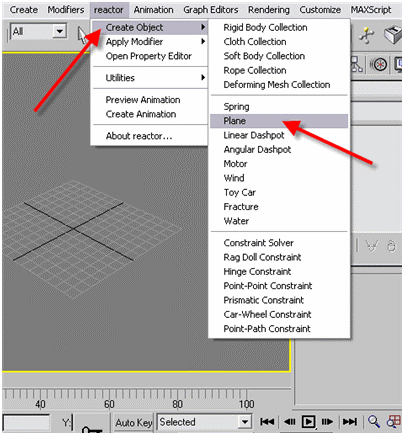
Task: Go to the start frame
Action: tap(267, 422)
